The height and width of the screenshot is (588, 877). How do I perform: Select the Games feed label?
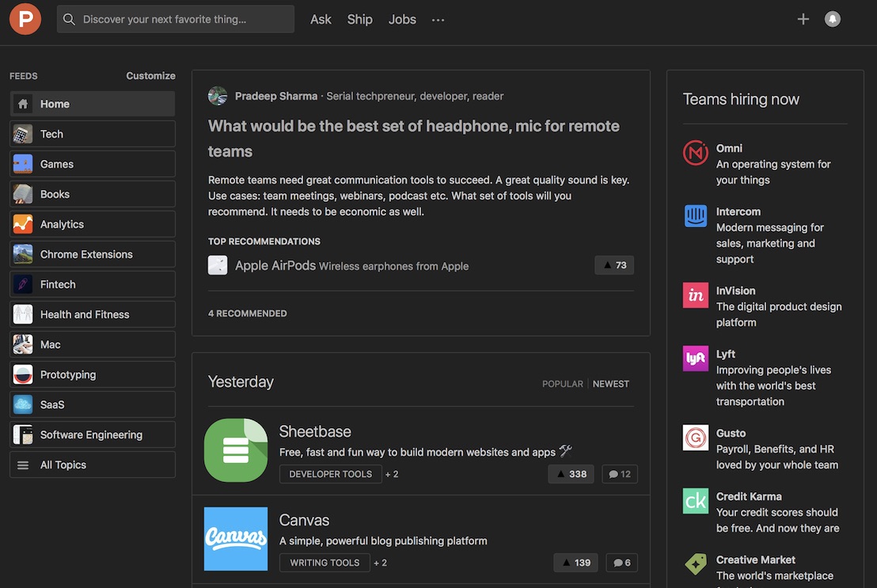[x=56, y=164]
